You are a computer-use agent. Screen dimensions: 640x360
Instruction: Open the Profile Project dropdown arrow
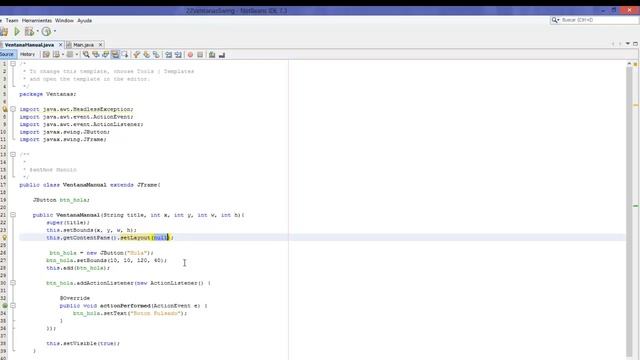point(55,31)
